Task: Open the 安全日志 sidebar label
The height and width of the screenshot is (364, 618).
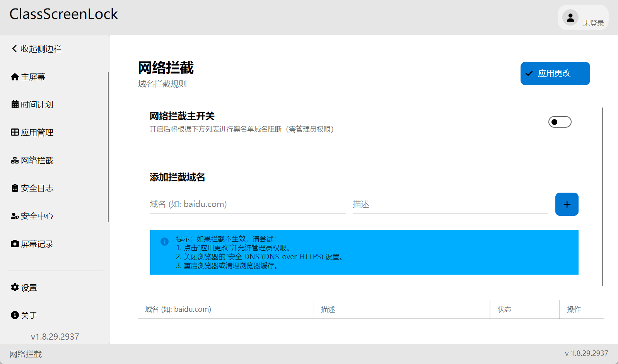Action: 37,188
